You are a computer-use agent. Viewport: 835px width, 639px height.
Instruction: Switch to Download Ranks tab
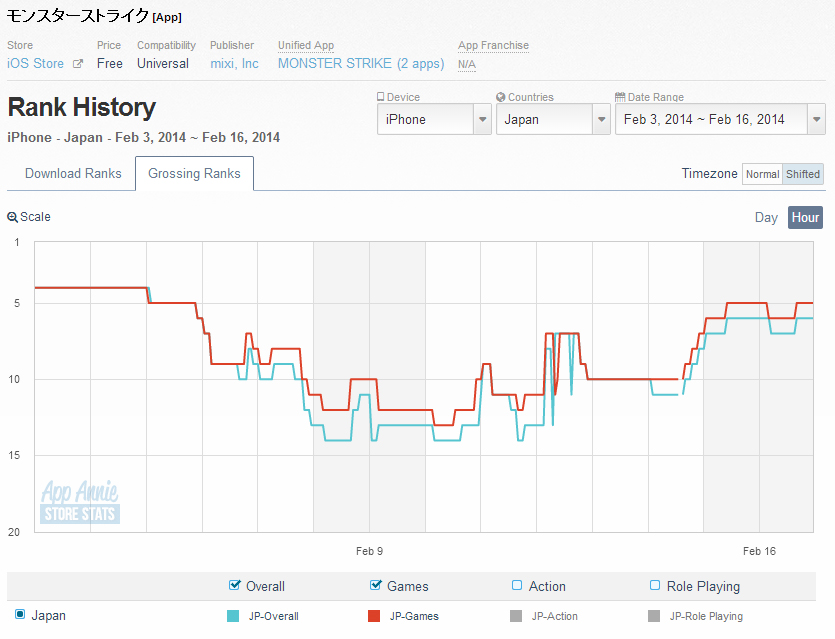pyautogui.click(x=73, y=174)
